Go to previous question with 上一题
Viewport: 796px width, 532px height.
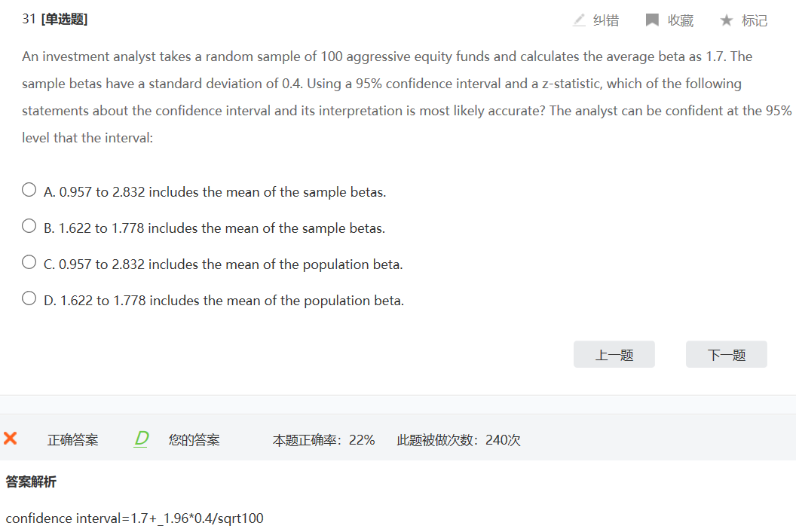(x=614, y=355)
